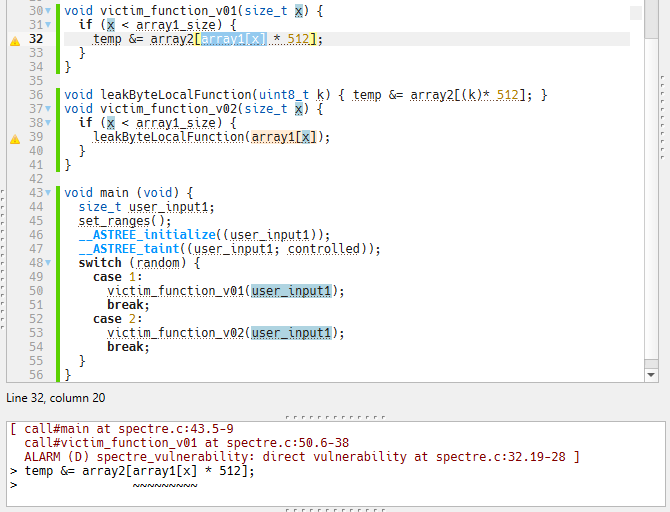The width and height of the screenshot is (670, 512).
Task: Click the warning icon on line 32
Action: 15,41
